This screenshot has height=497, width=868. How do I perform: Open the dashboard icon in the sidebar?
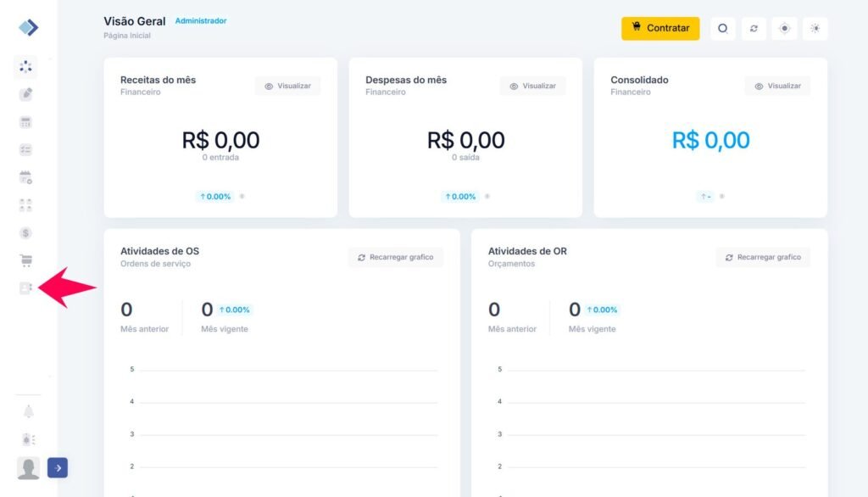[26, 66]
